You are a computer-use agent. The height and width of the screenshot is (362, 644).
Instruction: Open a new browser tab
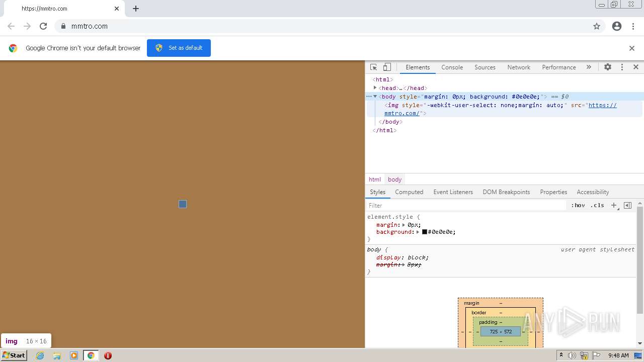136,9
